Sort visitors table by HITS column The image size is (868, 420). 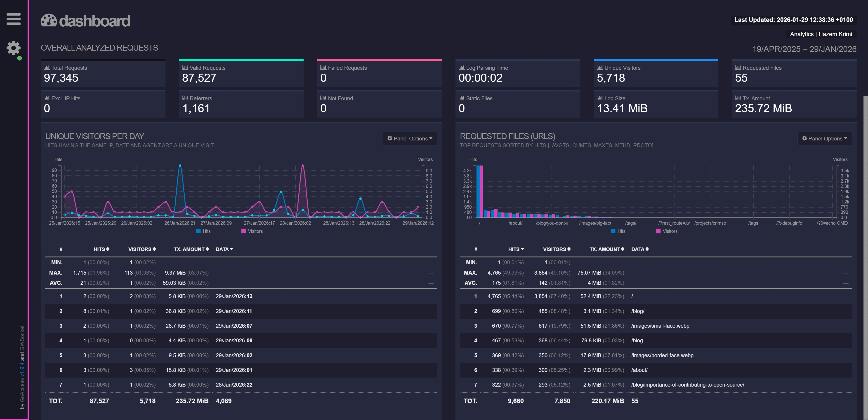tap(101, 249)
